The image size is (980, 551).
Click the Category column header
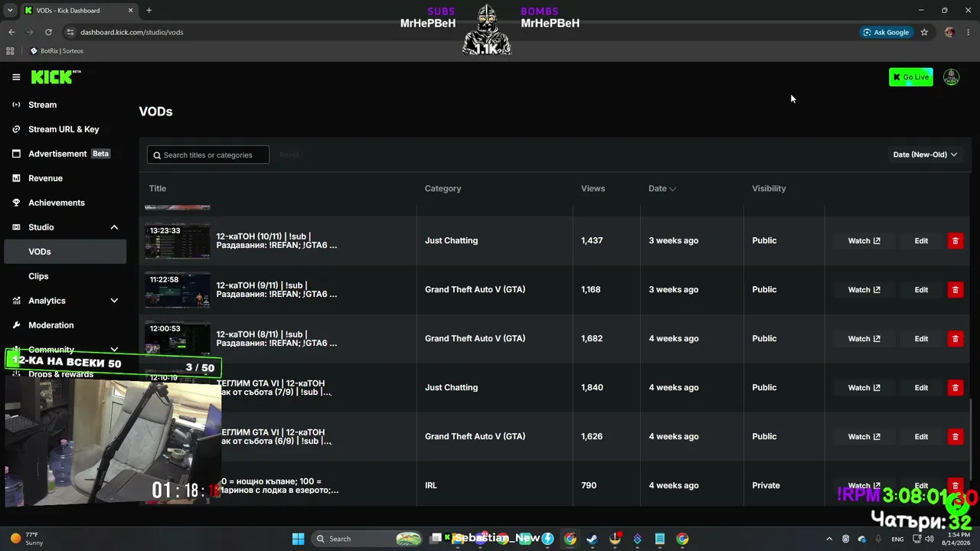coord(443,188)
